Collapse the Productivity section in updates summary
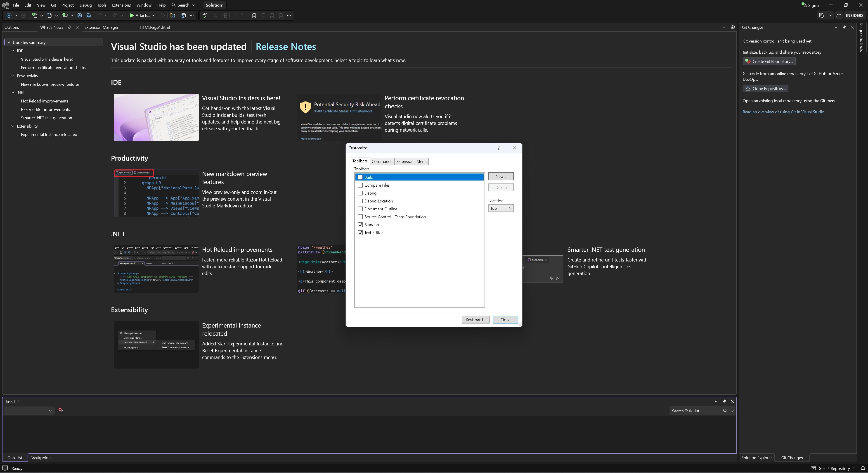Image resolution: width=868 pixels, height=473 pixels. point(13,76)
